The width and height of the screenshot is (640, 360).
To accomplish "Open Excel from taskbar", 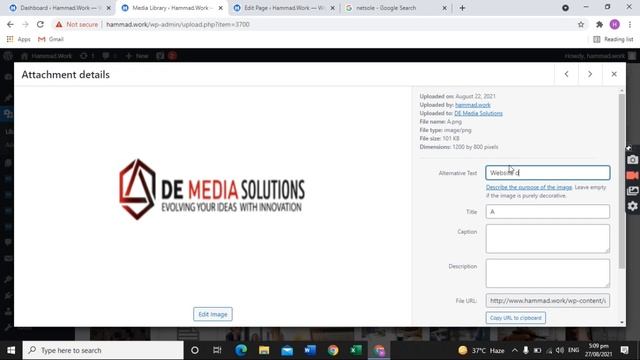I will coord(356,350).
